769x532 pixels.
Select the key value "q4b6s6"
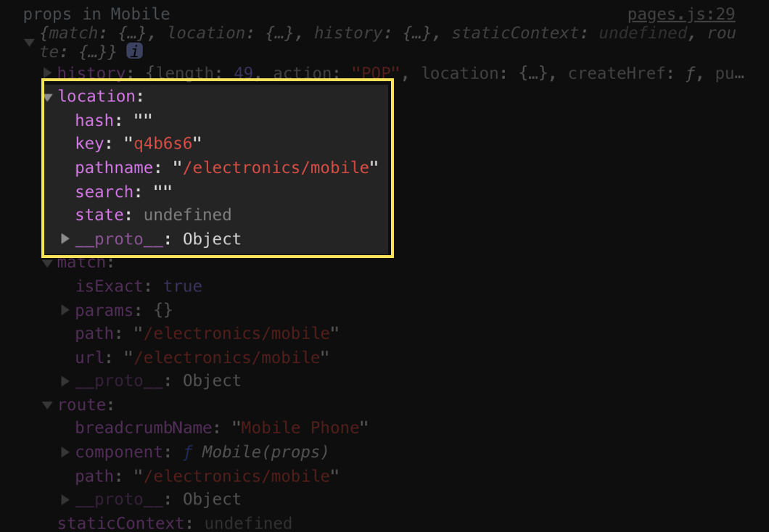[x=163, y=144]
